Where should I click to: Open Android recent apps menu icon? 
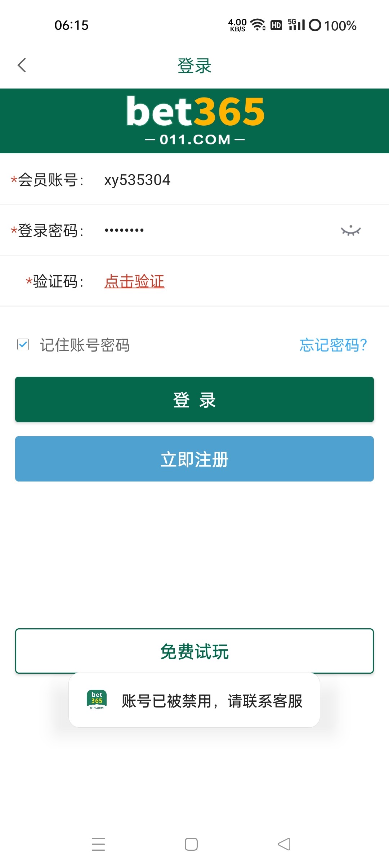point(98,844)
